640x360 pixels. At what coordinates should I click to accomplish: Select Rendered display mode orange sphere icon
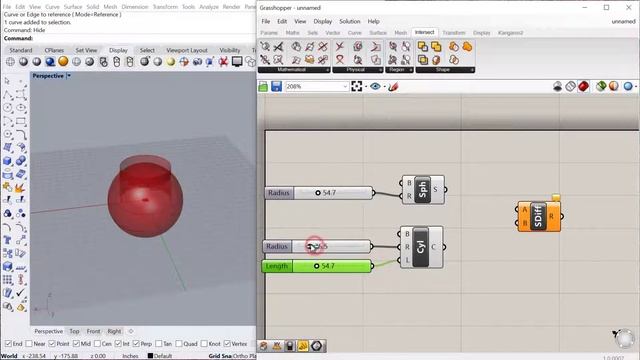click(63, 62)
